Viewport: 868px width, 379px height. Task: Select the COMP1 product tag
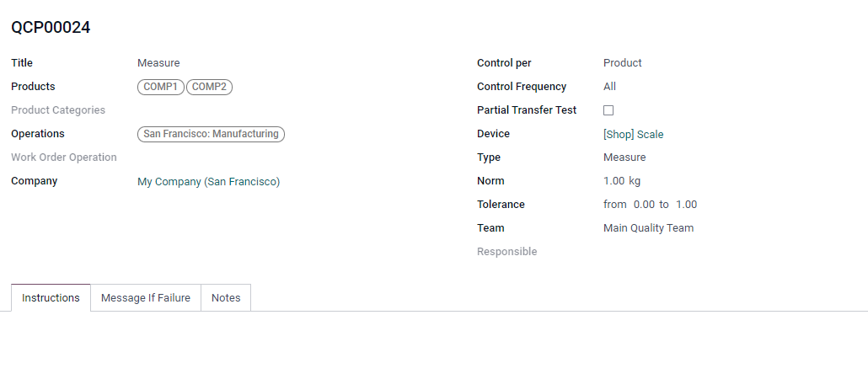click(160, 87)
